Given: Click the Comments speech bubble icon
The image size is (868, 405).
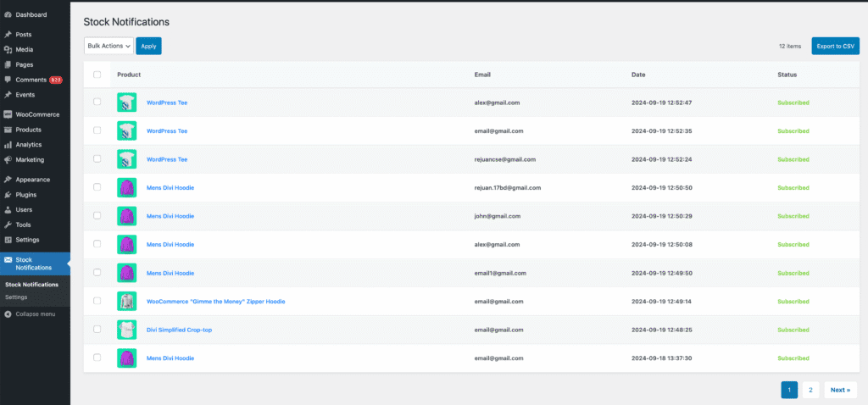Looking at the screenshot, I should 8,80.
